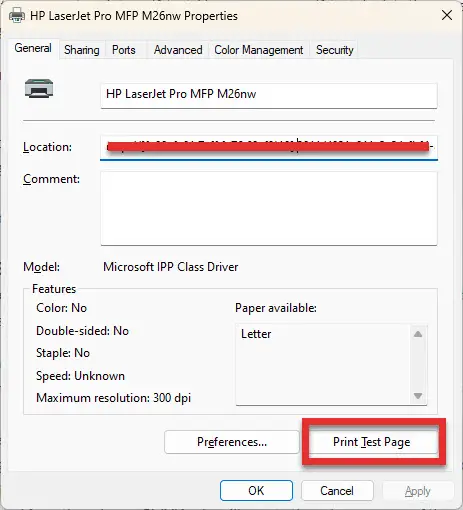
Task: Select the Security tab
Action: pyautogui.click(x=335, y=50)
